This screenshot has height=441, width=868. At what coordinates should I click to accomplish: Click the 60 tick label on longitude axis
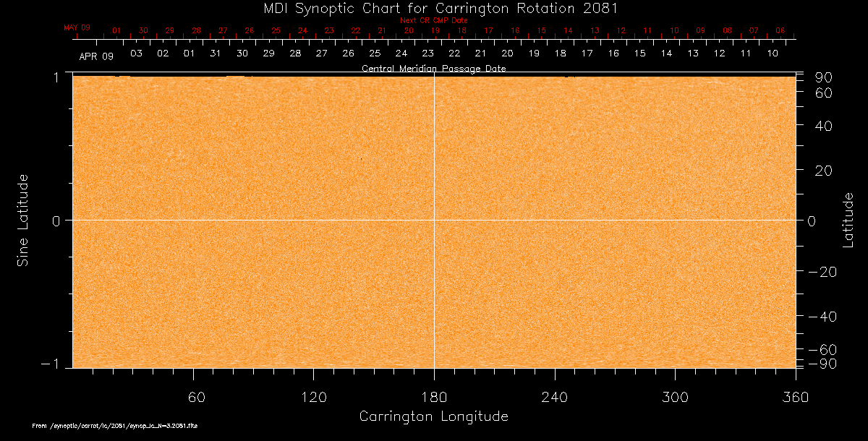point(194,396)
